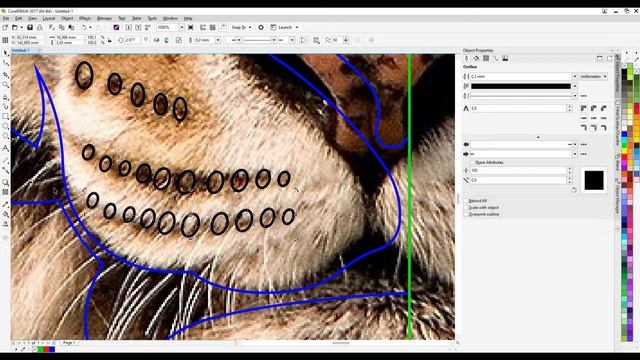Click the Open folder icon
The image size is (640, 360).
(15, 27)
